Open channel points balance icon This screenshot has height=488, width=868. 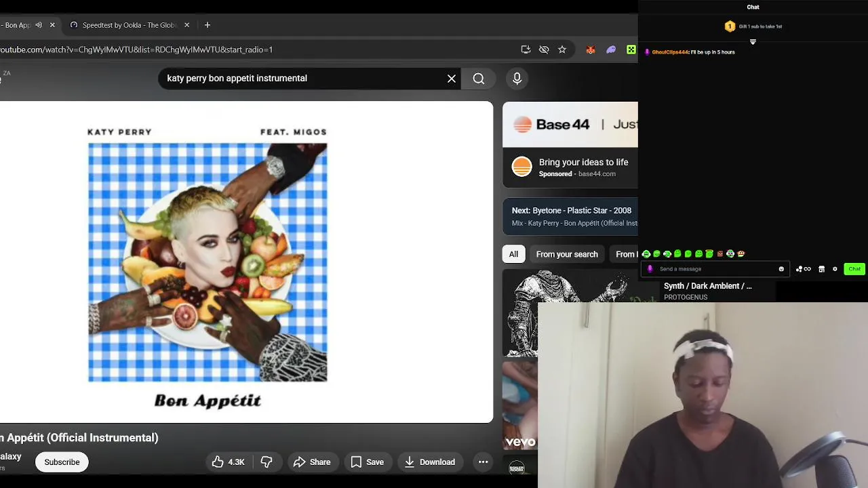pyautogui.click(x=803, y=269)
